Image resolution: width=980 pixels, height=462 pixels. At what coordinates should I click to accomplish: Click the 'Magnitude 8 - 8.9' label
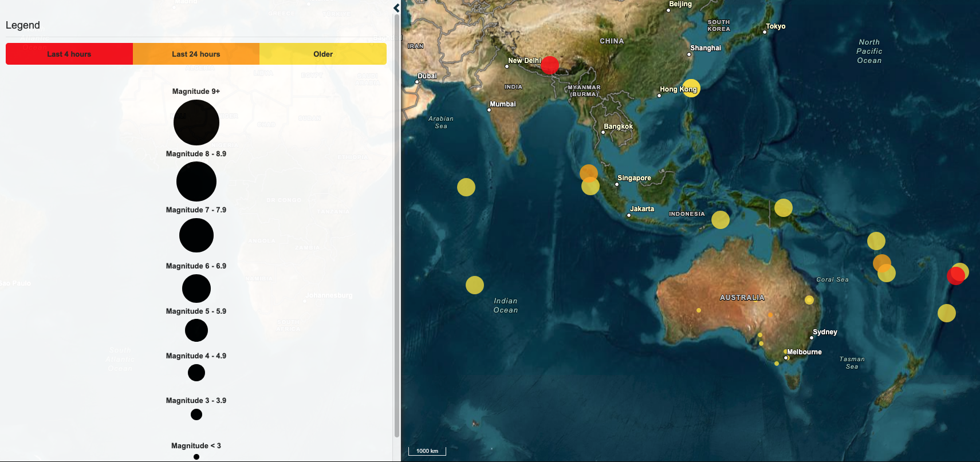[x=196, y=154]
